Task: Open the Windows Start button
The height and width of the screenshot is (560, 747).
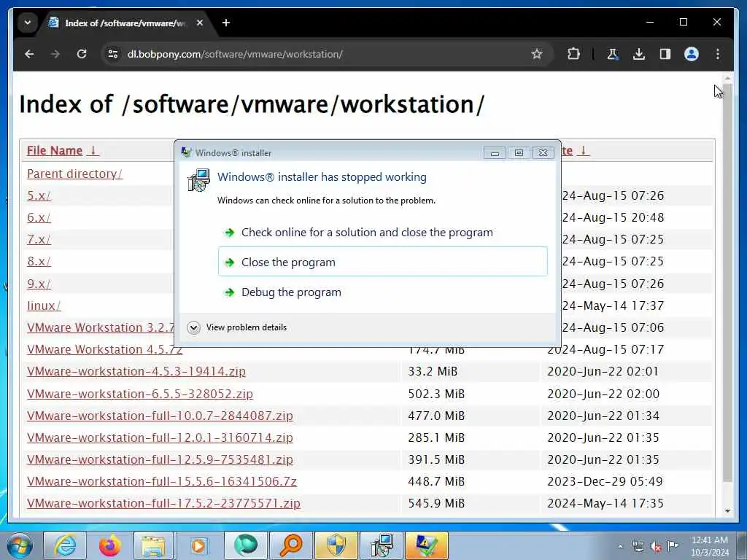Action: click(x=19, y=545)
